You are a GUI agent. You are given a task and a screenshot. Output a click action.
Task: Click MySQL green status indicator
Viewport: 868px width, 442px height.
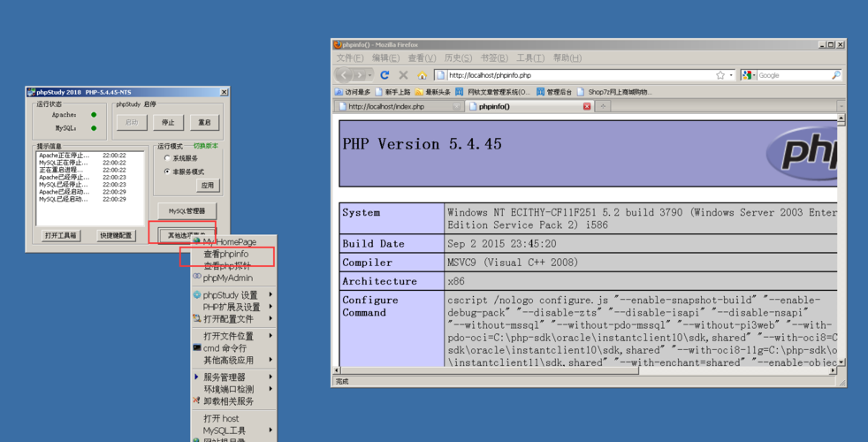coord(94,128)
